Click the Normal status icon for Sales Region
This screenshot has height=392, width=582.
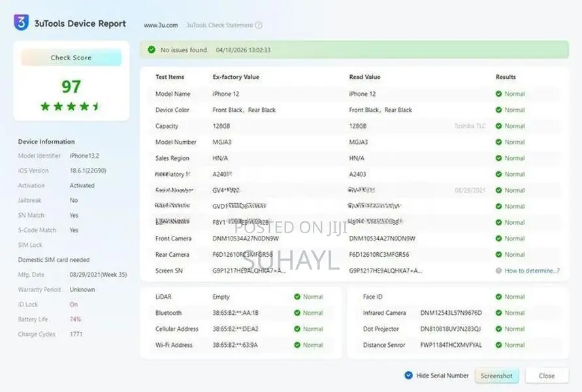coord(498,158)
